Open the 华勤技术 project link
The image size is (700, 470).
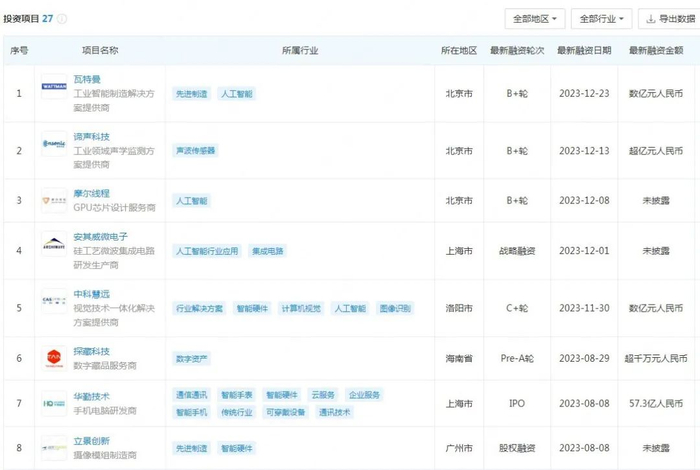coord(92,396)
